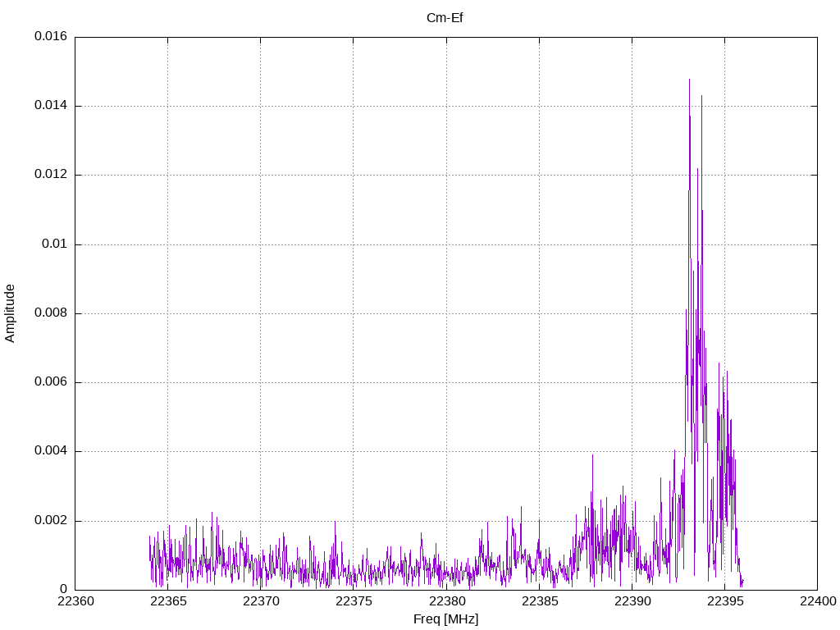Click the 22400 x-axis tick label
Image resolution: width=840 pixels, height=630 pixels.
[817, 602]
